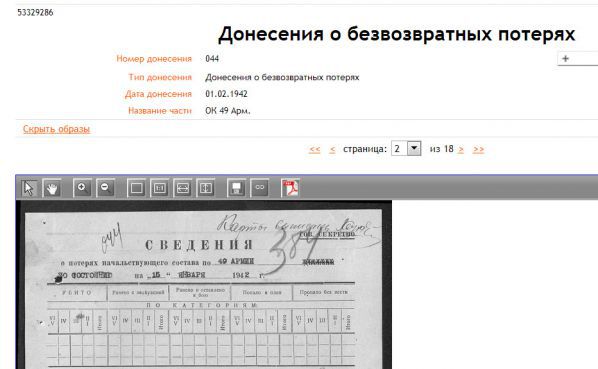
Task: Zoom in on the document image
Action: (x=82, y=188)
